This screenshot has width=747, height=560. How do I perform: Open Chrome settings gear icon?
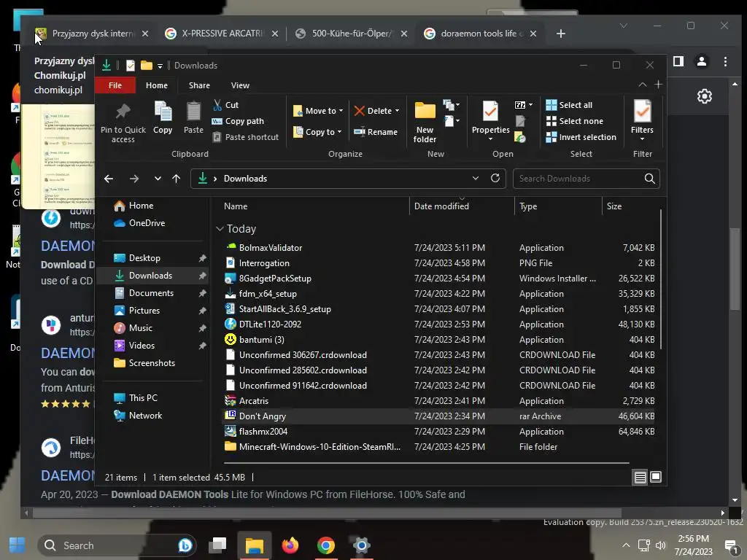coord(705,96)
